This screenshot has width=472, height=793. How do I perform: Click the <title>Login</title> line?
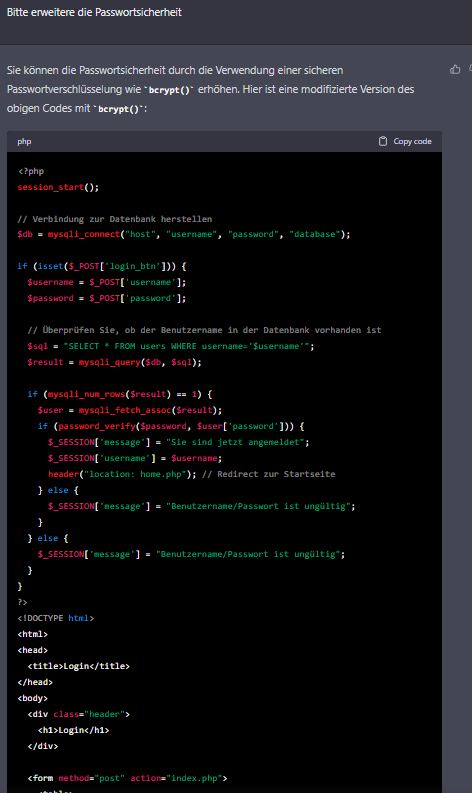[78, 667]
